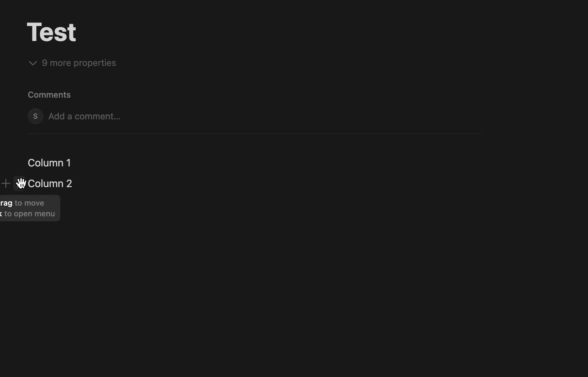The width and height of the screenshot is (588, 377).
Task: Place cursor in 'Column 2' text block
Action: (x=50, y=184)
